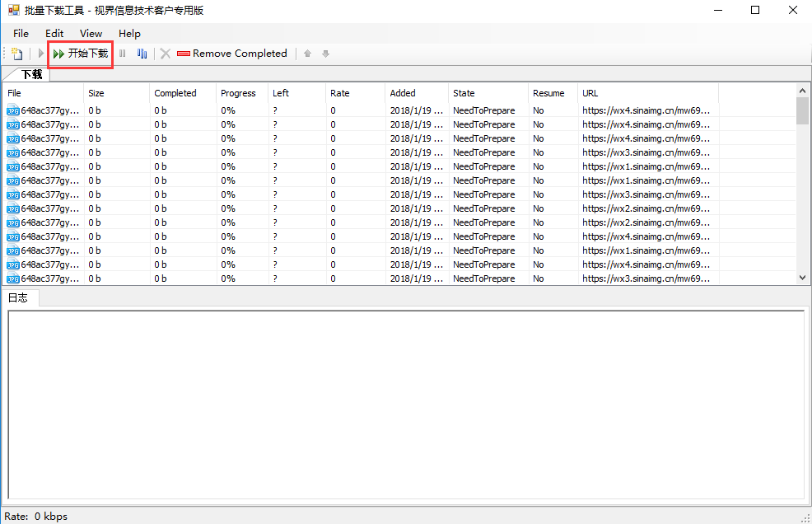Viewport: 812px width, 524px height.
Task: Move selection down with the down arrow icon
Action: click(326, 54)
